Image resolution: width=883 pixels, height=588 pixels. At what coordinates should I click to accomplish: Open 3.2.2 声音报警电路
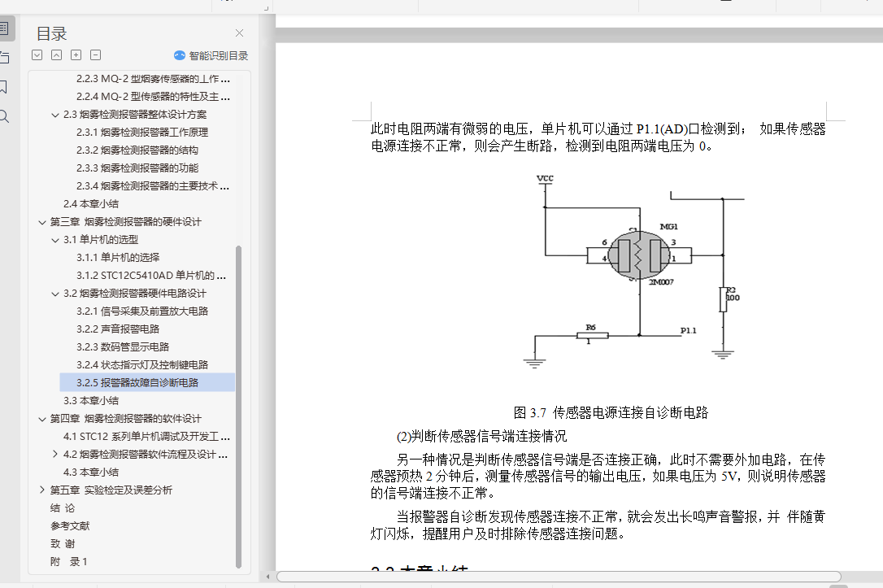[x=118, y=329]
